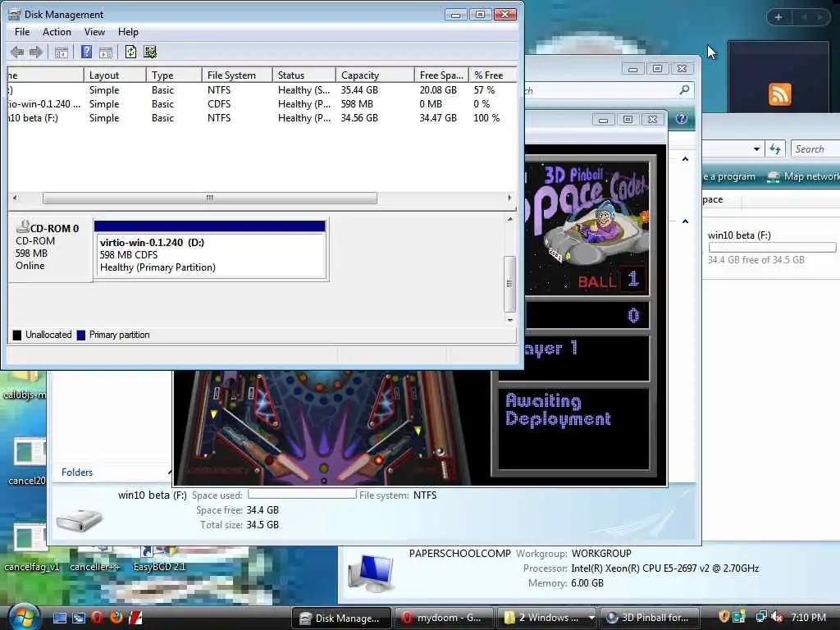
Task: Click Switch between windows quick launch icon
Action: [x=79, y=618]
